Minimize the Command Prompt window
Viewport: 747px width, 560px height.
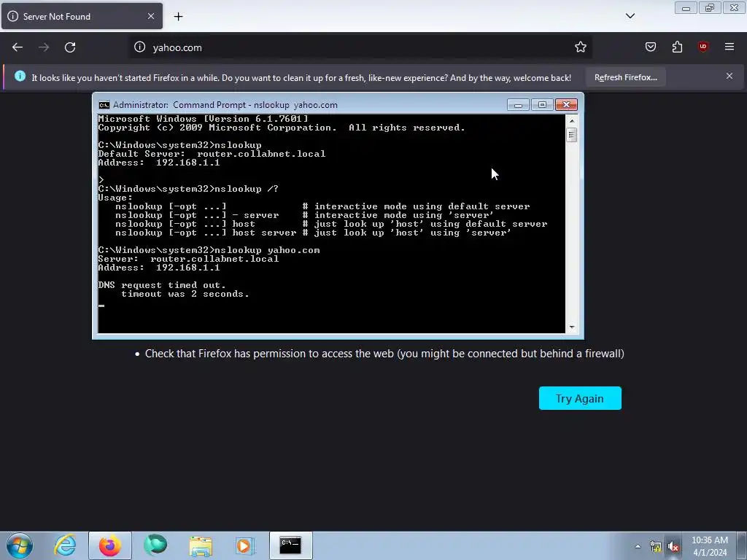click(519, 105)
